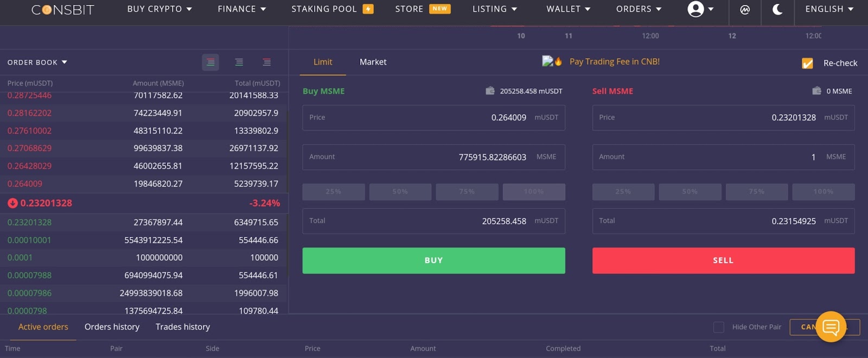Select the Active orders tab
The image size is (868, 358).
(43, 327)
